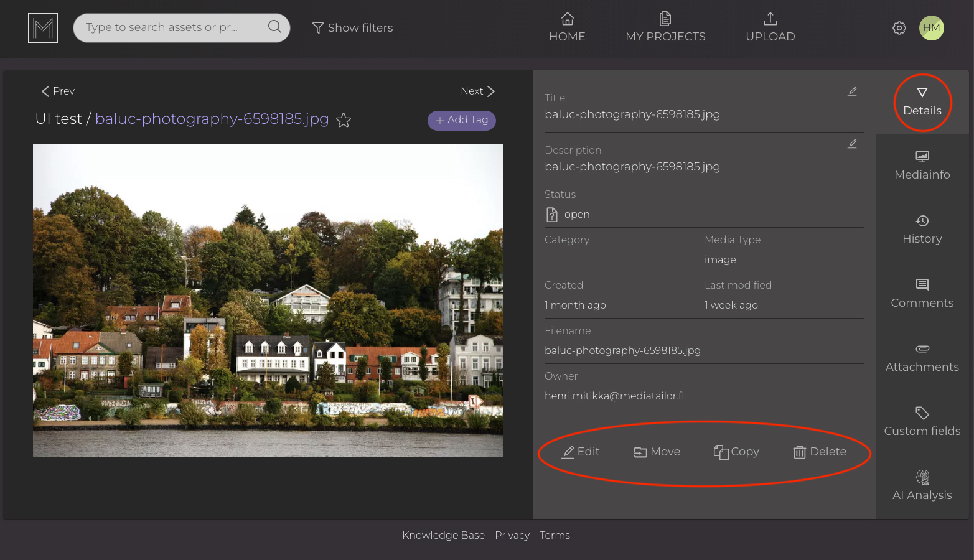Go to the Next asset

click(477, 91)
